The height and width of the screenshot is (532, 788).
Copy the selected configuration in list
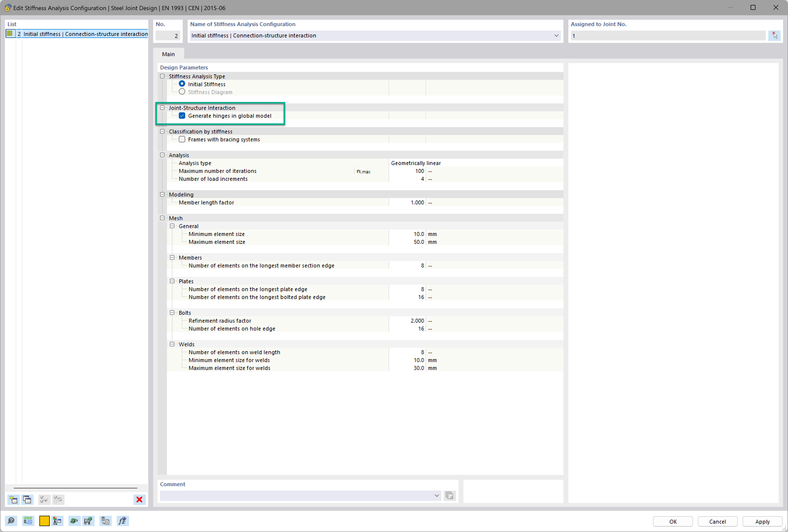tap(27, 499)
